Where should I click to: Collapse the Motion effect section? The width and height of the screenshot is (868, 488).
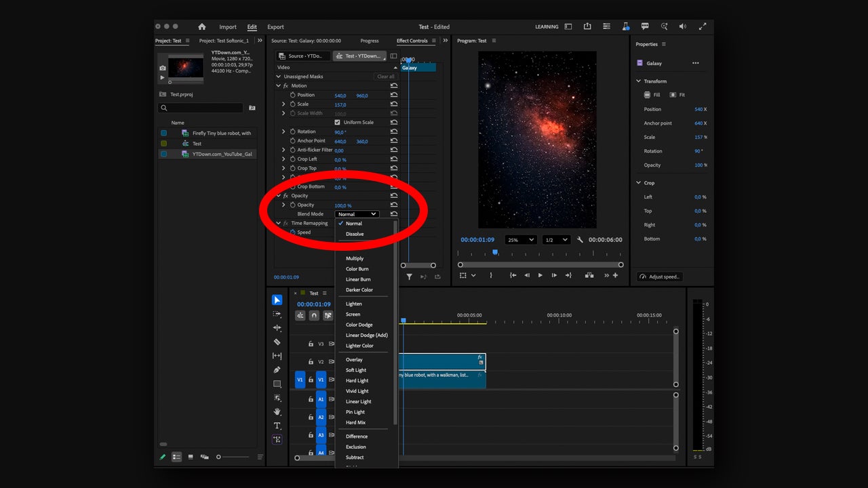tap(278, 86)
